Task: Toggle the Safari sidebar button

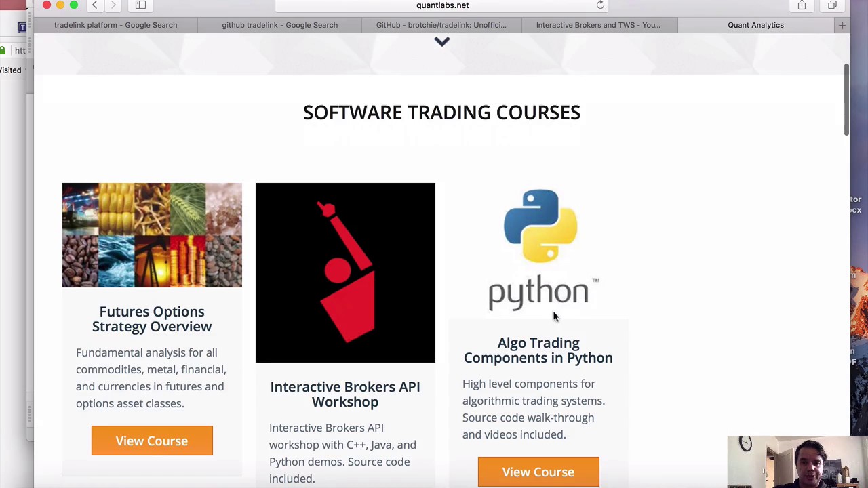Action: (140, 5)
